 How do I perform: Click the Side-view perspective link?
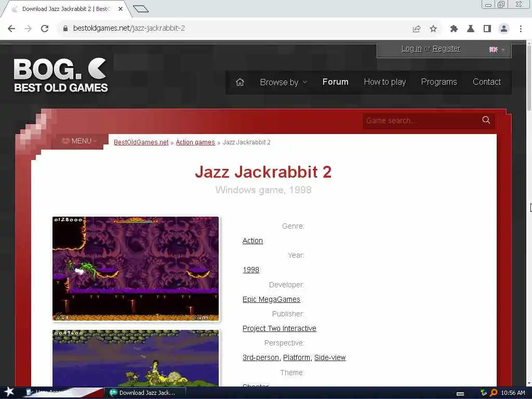pos(330,357)
